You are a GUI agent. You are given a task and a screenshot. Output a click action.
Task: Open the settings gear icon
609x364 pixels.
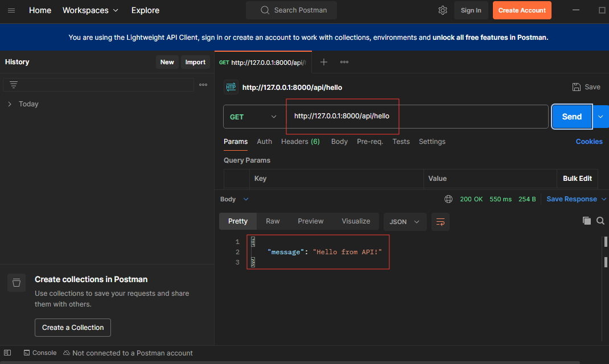tap(443, 10)
